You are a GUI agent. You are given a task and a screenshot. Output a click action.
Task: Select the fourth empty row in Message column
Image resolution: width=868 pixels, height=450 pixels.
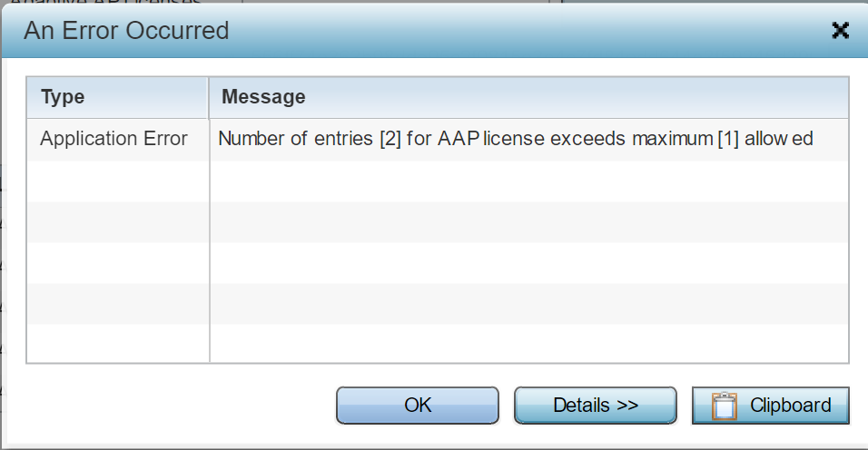[528, 304]
